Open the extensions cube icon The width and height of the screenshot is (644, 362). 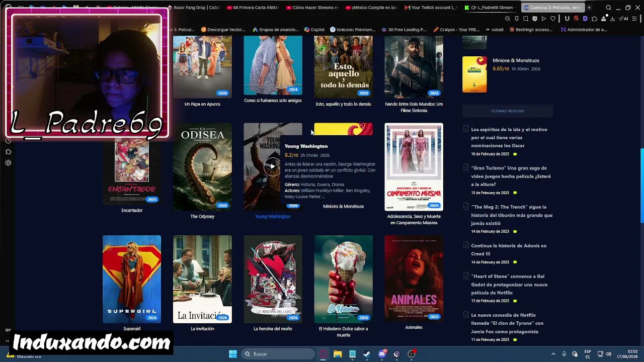594,19
